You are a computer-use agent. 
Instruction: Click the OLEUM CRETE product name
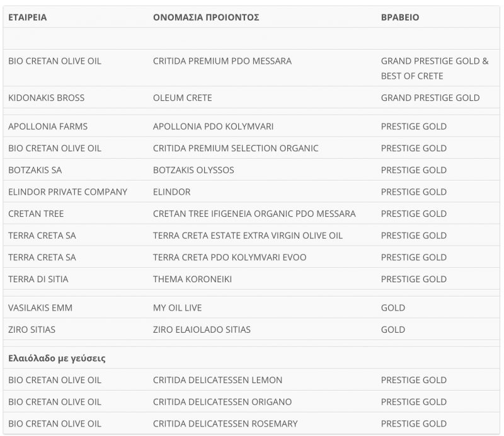(x=183, y=98)
